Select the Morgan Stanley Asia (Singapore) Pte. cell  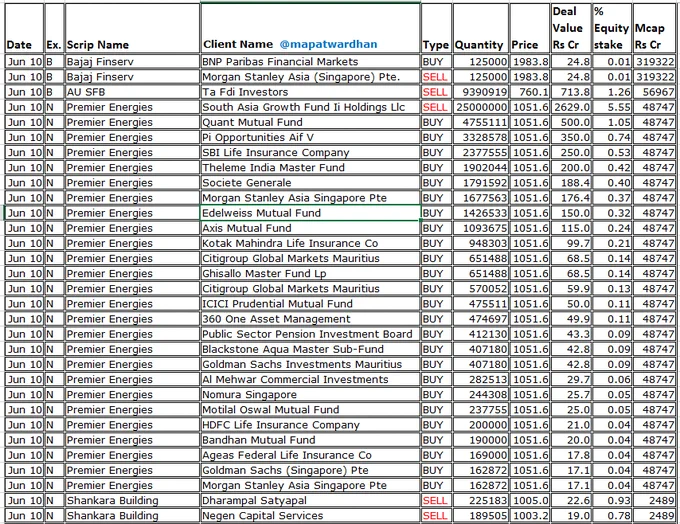pyautogui.click(x=311, y=77)
